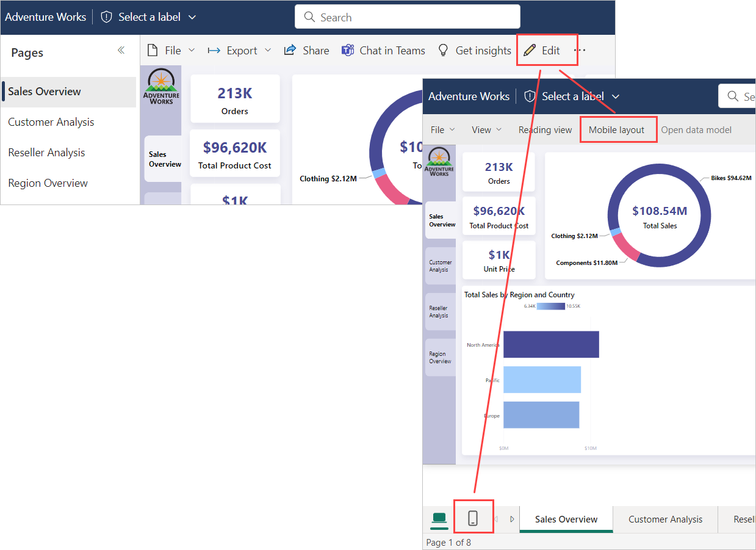
Task: Click the File document icon
Action: coord(152,50)
